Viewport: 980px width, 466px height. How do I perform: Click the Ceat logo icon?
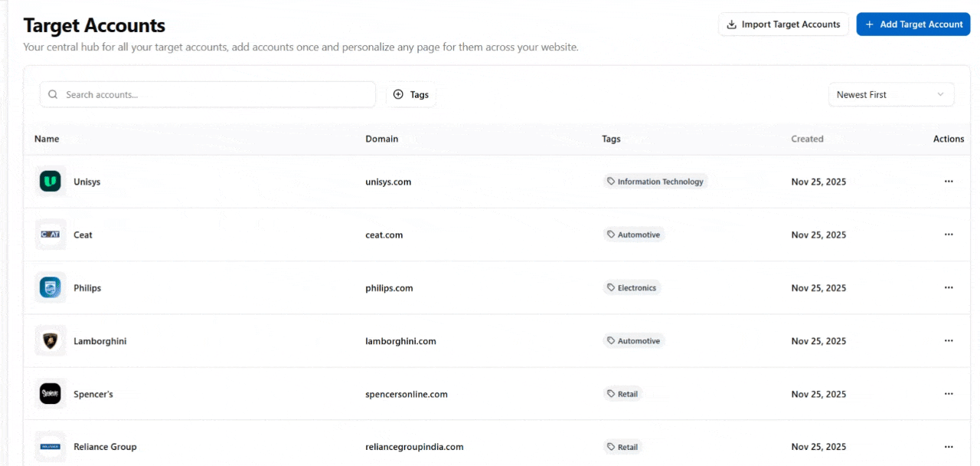51,235
